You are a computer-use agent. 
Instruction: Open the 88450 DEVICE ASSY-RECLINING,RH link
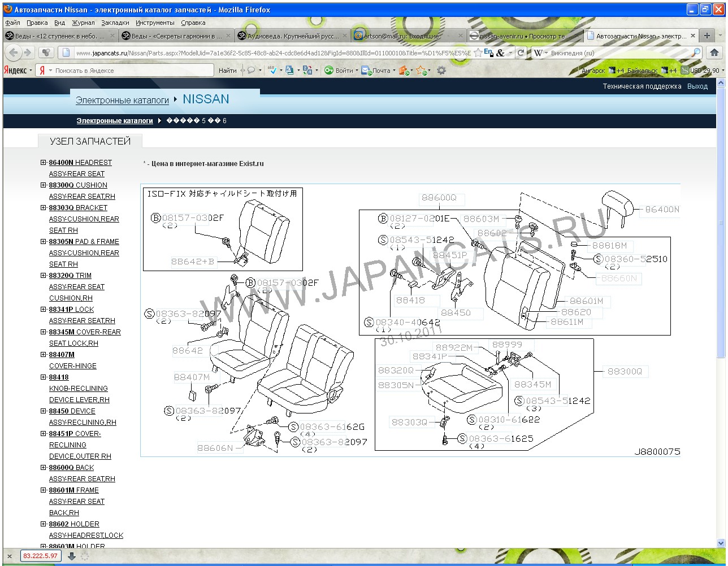83,416
